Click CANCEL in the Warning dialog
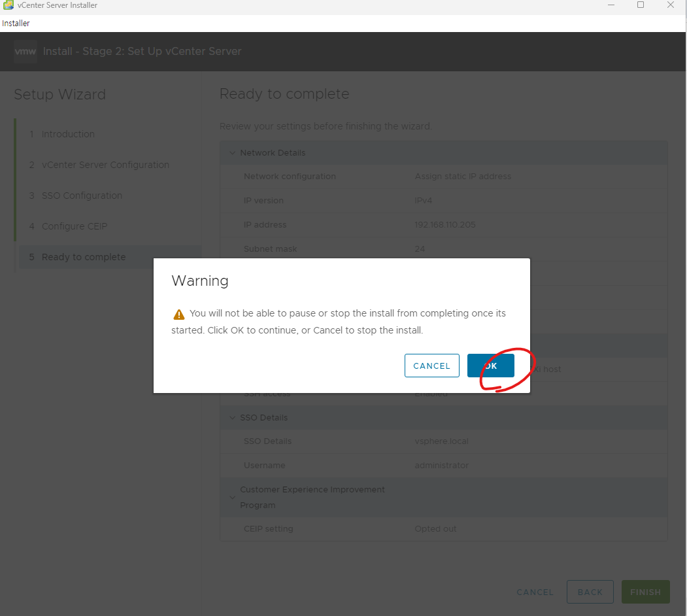The width and height of the screenshot is (687, 616). click(431, 366)
